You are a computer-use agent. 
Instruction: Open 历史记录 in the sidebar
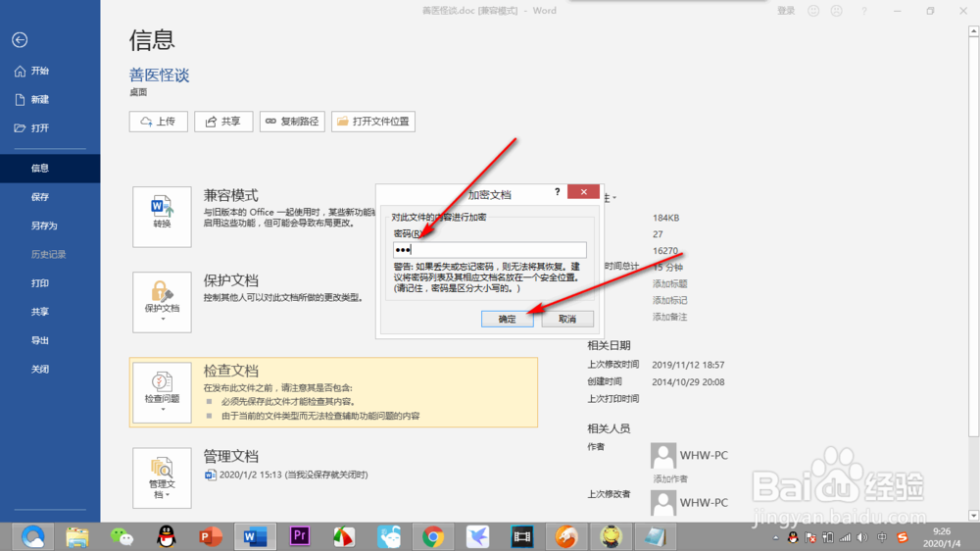[x=50, y=255]
